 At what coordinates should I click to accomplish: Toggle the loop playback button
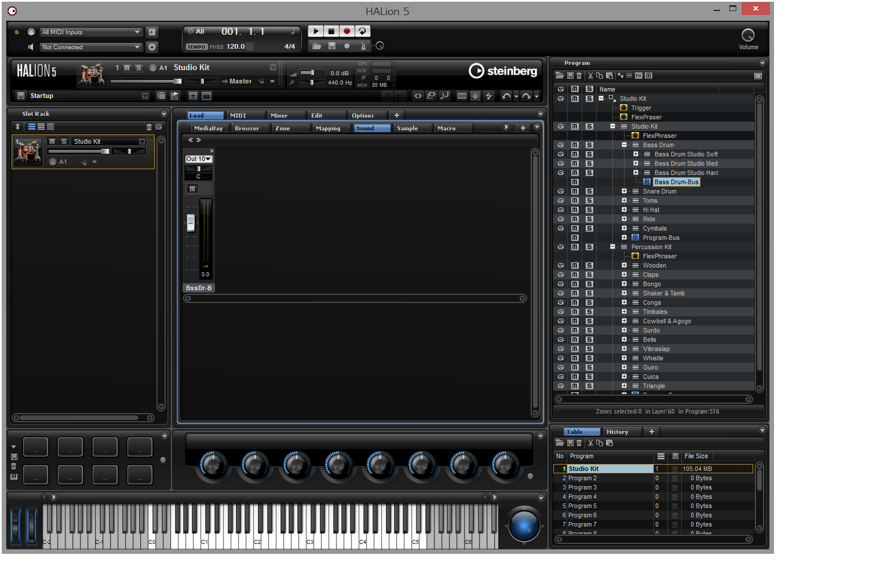click(363, 31)
